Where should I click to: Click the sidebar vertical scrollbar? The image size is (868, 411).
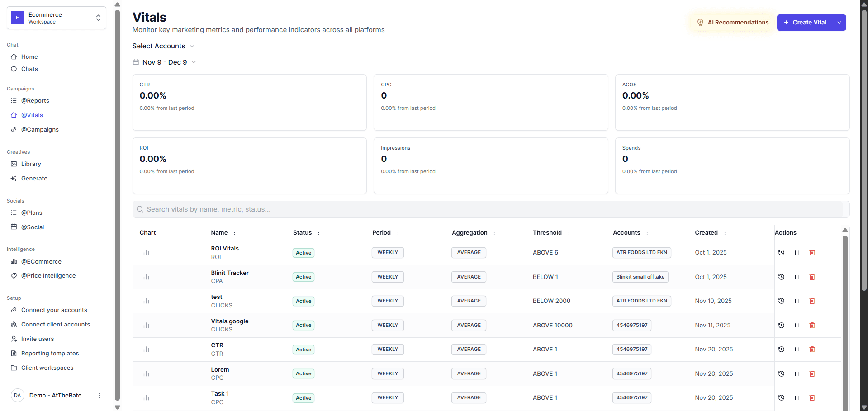pyautogui.click(x=118, y=205)
